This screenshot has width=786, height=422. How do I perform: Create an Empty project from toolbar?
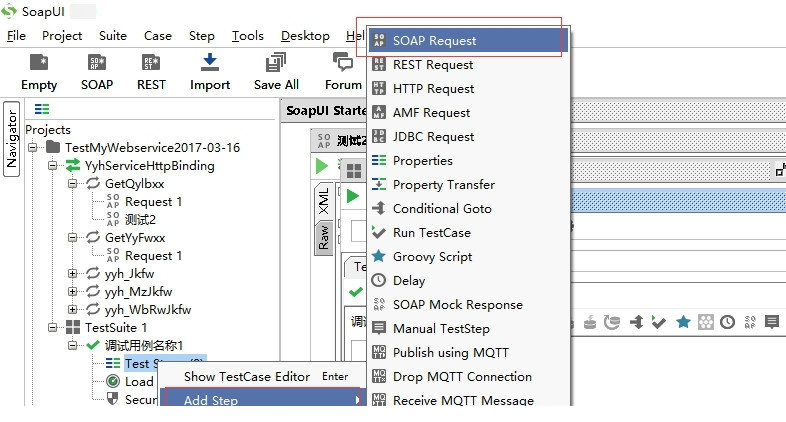pyautogui.click(x=39, y=72)
